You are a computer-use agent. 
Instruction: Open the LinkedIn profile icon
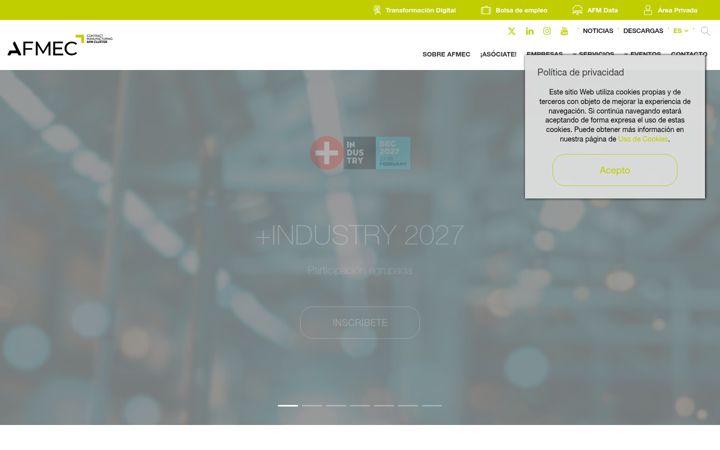pos(529,31)
